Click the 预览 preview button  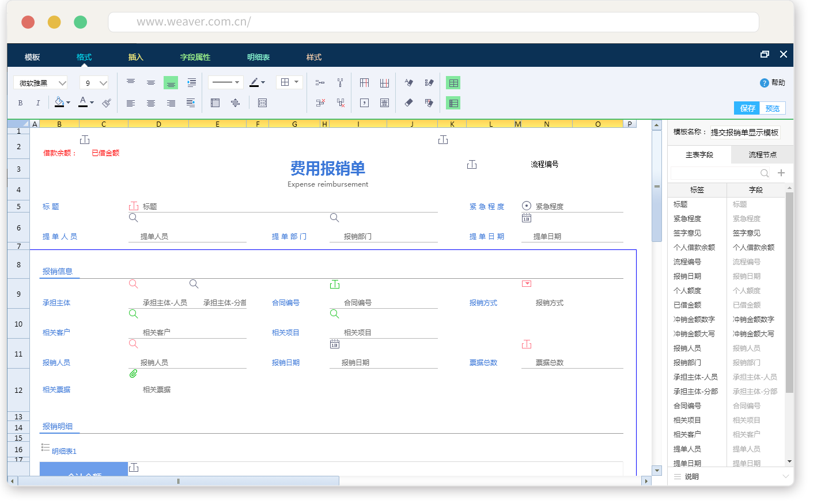(x=772, y=108)
